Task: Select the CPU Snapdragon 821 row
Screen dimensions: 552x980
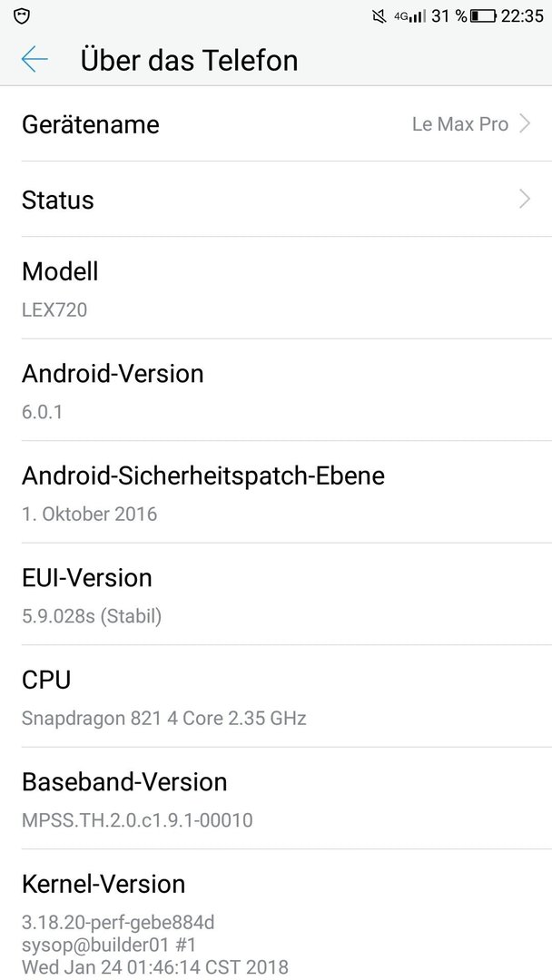Action: [x=276, y=696]
